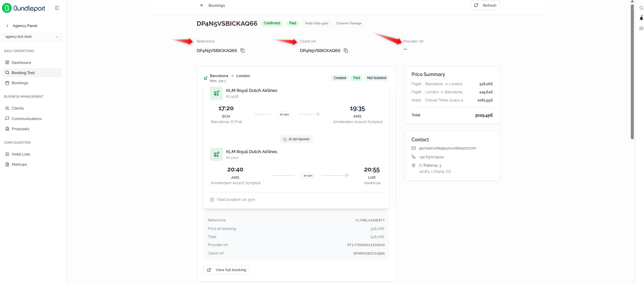
Task: Click the search icon in right edge panel
Action: coord(641,8)
